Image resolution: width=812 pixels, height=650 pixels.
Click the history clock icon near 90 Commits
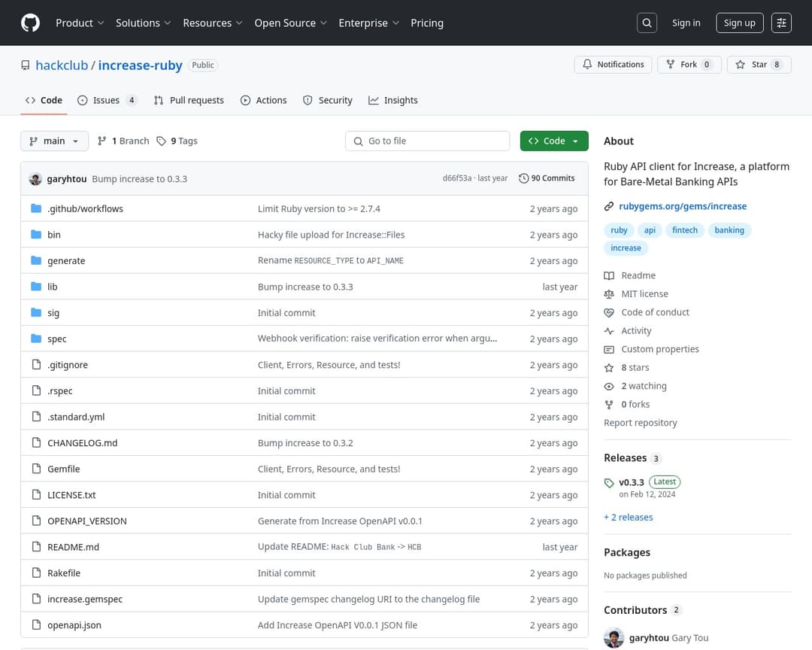pyautogui.click(x=523, y=178)
